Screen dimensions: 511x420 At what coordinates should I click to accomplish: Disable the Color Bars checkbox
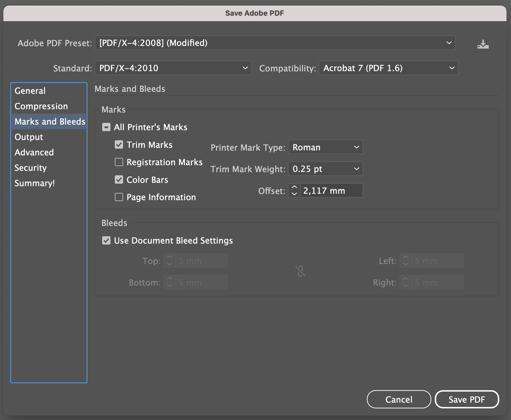(119, 180)
